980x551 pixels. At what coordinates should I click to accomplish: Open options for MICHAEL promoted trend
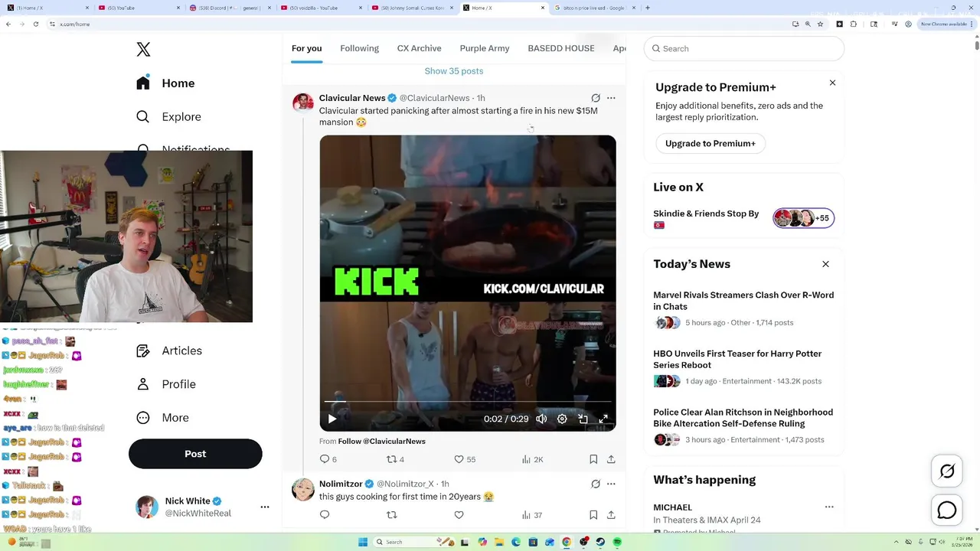pyautogui.click(x=829, y=507)
